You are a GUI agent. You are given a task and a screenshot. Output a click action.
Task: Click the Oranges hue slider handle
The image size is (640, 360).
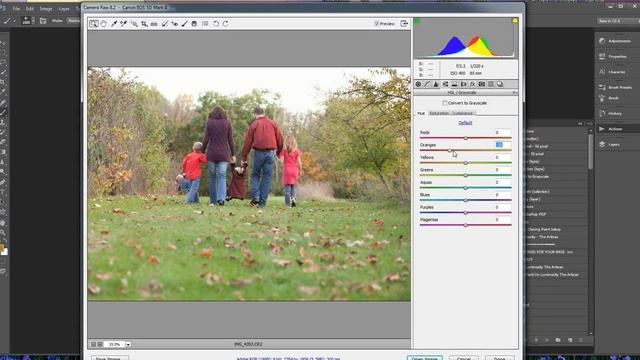tap(450, 150)
